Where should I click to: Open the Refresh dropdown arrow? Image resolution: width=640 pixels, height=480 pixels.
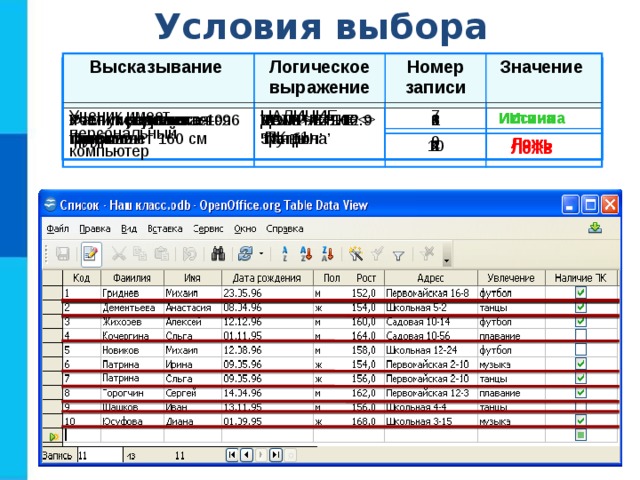tap(261, 254)
